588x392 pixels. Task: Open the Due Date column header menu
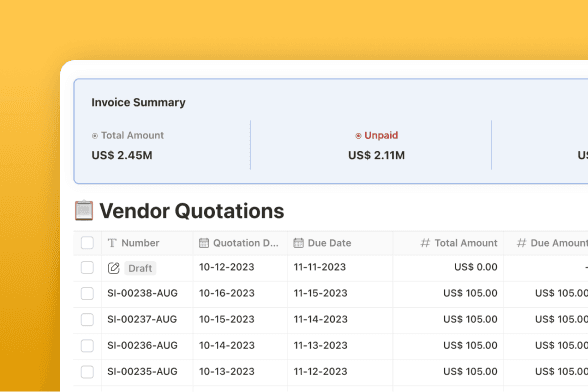pyautogui.click(x=340, y=243)
